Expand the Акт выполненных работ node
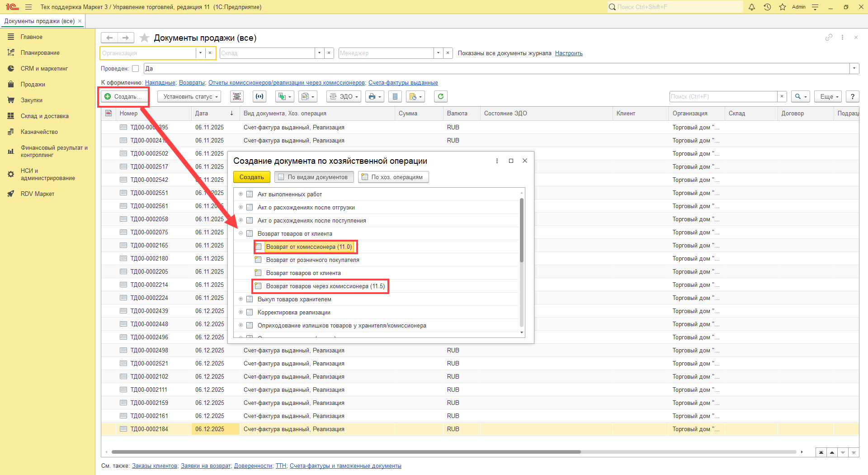The image size is (868, 475). click(241, 194)
